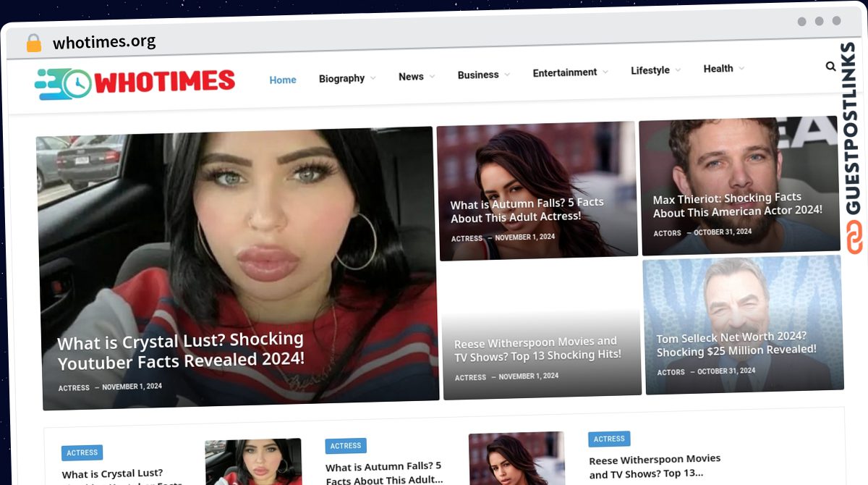868x485 pixels.
Task: Expand the Biography dropdown chevron
Action: click(373, 77)
